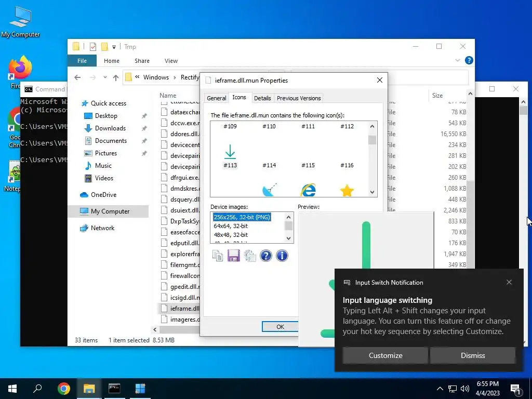Screen dimensions: 532x399
Task: Click the Explorer help question icon
Action: 469,60
